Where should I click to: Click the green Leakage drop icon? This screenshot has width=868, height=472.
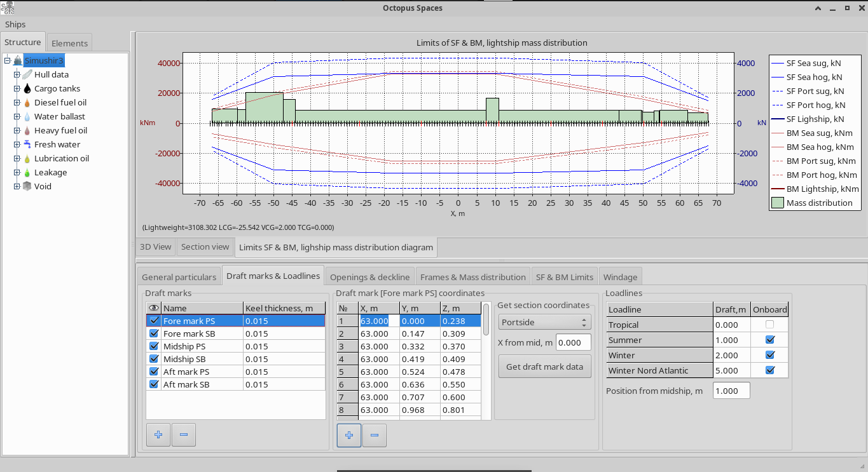click(x=27, y=173)
